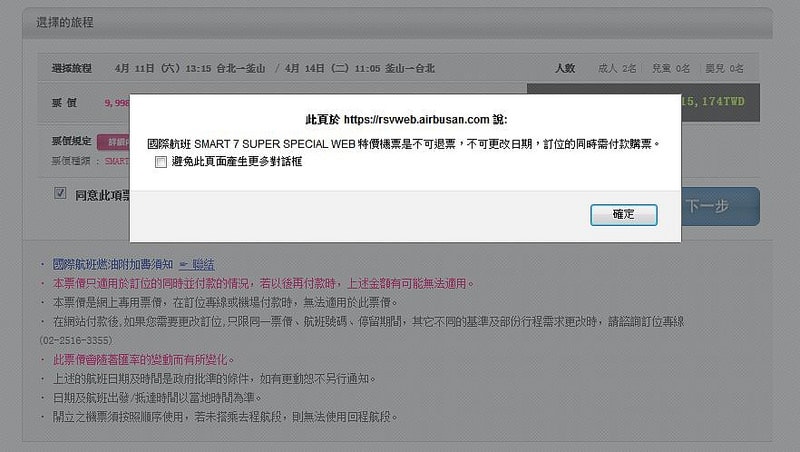
Task: Check the 避免此頁面產生更多對話框 checkbox
Action: tap(161, 161)
